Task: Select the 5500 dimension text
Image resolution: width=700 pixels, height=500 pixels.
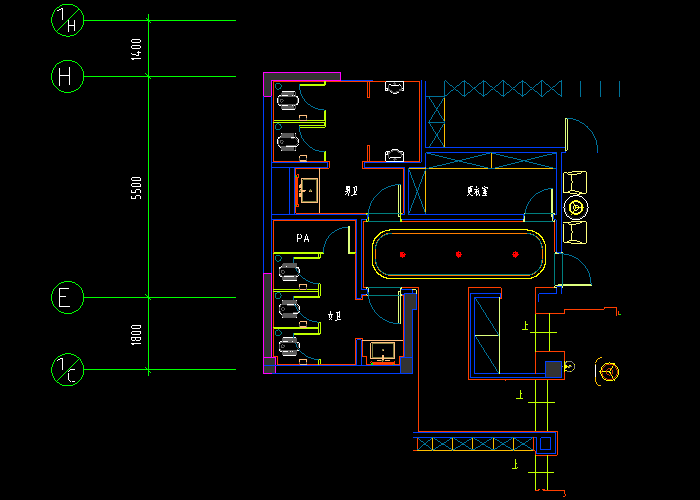Action: (x=137, y=187)
